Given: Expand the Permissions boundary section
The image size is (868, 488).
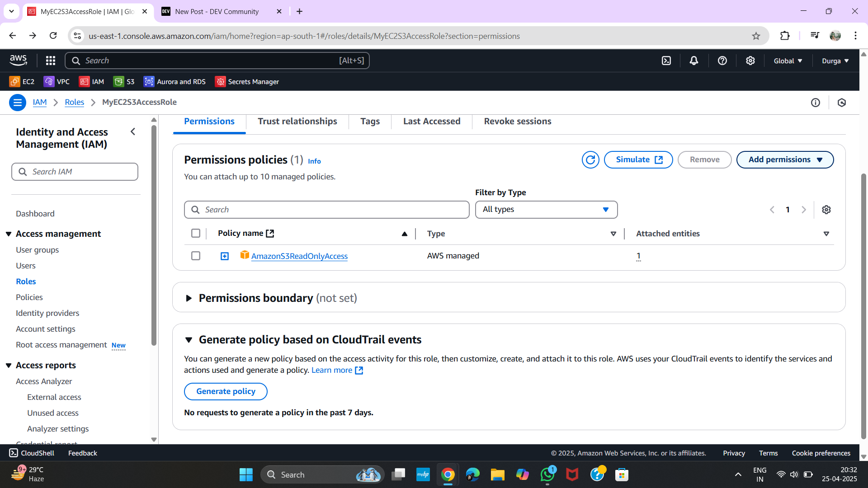Looking at the screenshot, I should click(189, 298).
